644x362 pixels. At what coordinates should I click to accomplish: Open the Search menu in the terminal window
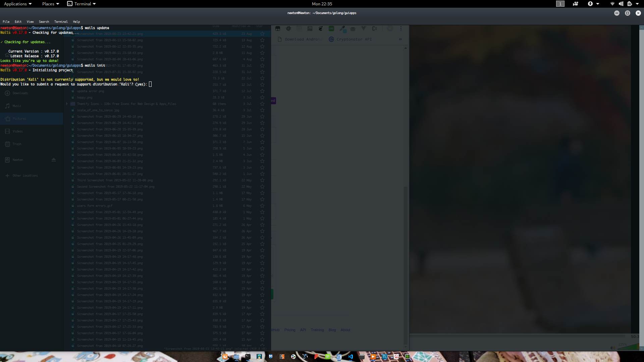[44, 21]
